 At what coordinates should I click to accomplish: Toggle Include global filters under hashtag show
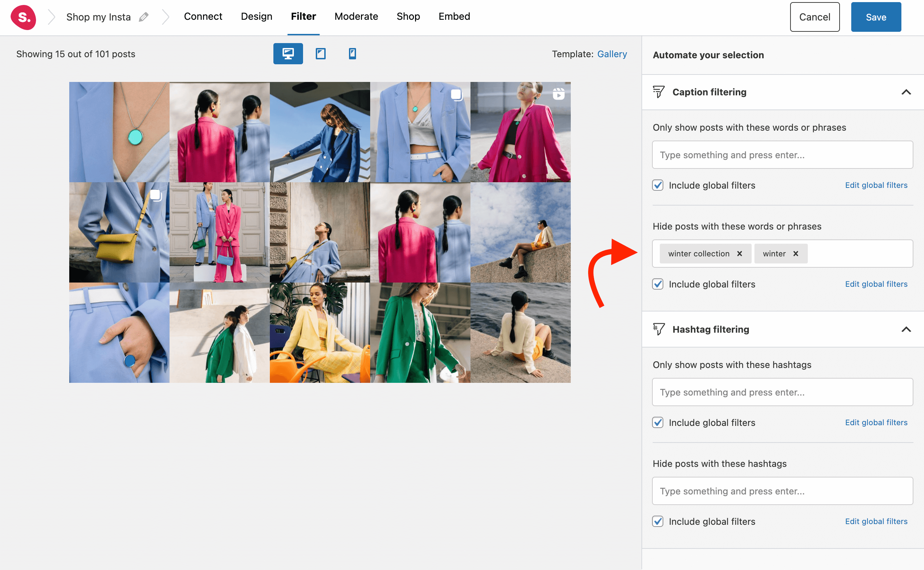657,422
